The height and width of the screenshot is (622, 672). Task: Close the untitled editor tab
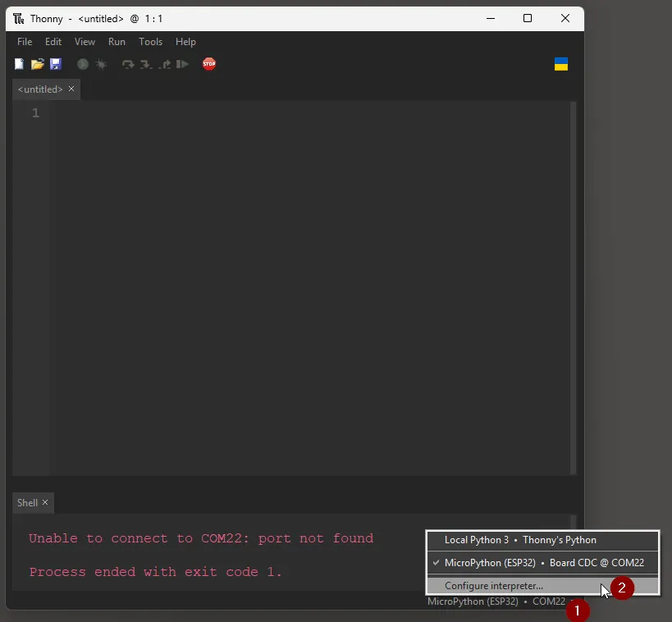tap(71, 89)
